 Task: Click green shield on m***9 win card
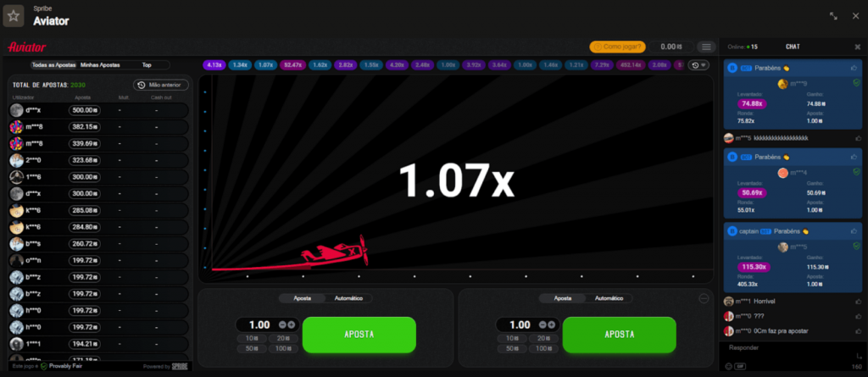(856, 82)
